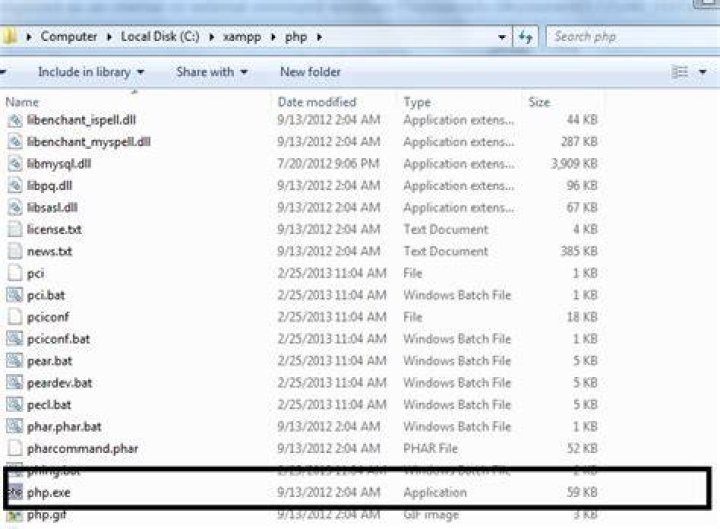
Task: Select the file named news.txt
Action: tap(50, 251)
